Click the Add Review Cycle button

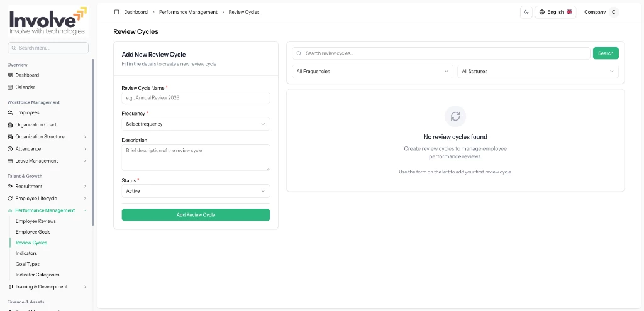pos(196,215)
